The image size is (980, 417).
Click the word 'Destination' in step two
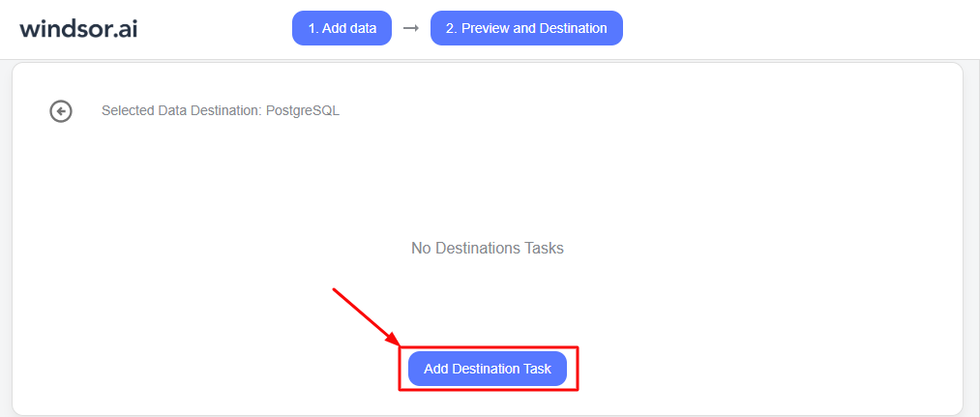pos(573,28)
